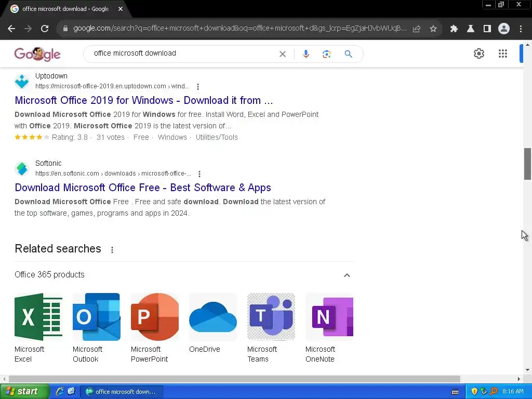Click the Softonic site favicon
The width and height of the screenshot is (532, 399).
[22, 168]
